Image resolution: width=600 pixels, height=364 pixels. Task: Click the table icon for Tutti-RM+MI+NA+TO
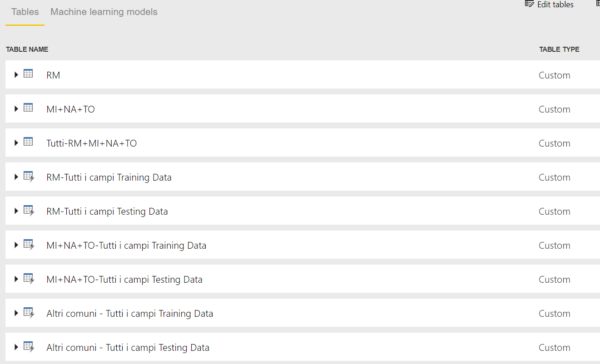click(x=28, y=142)
